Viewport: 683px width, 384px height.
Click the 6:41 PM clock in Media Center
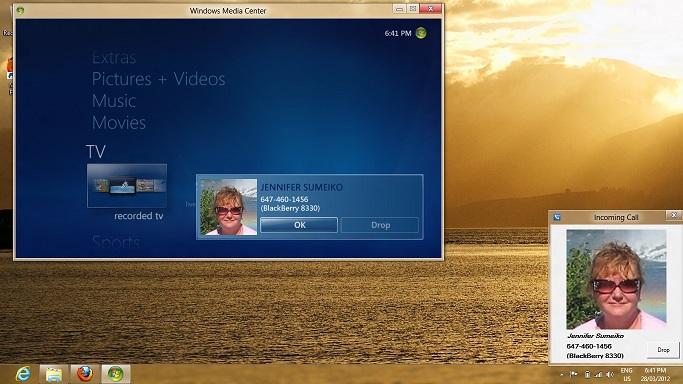398,33
